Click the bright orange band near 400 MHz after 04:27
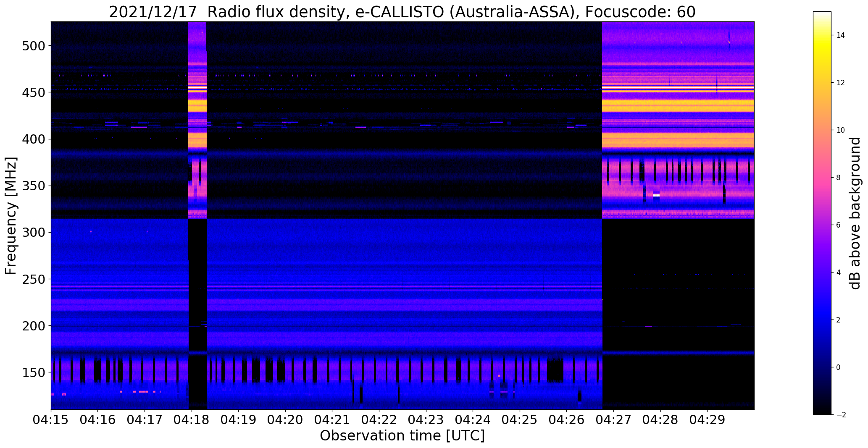 point(678,140)
